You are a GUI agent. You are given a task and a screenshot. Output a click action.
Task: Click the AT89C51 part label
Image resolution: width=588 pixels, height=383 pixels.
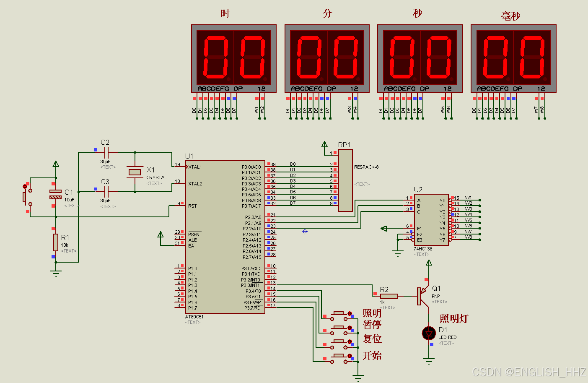tap(194, 317)
